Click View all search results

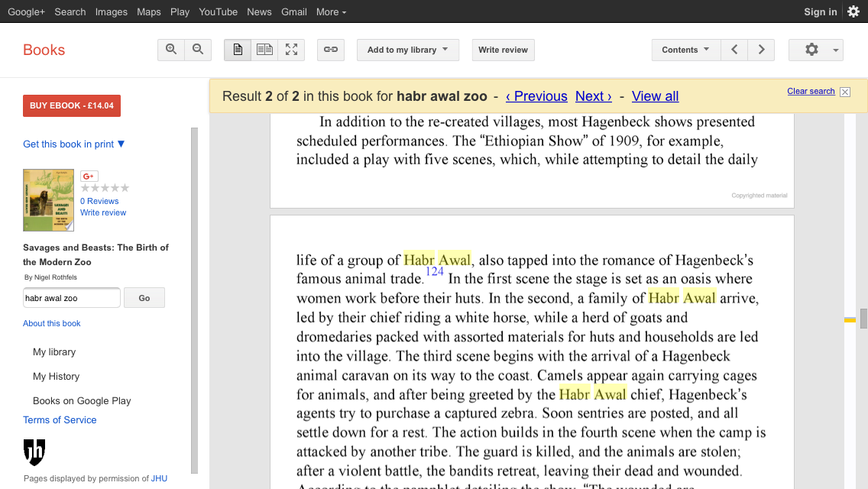click(655, 96)
